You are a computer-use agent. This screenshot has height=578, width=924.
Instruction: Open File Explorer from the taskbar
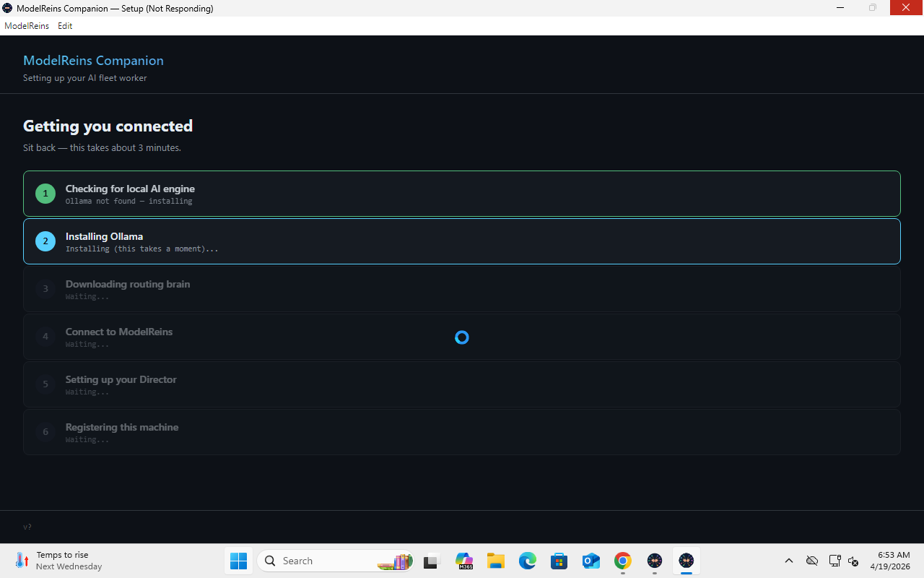coord(495,561)
